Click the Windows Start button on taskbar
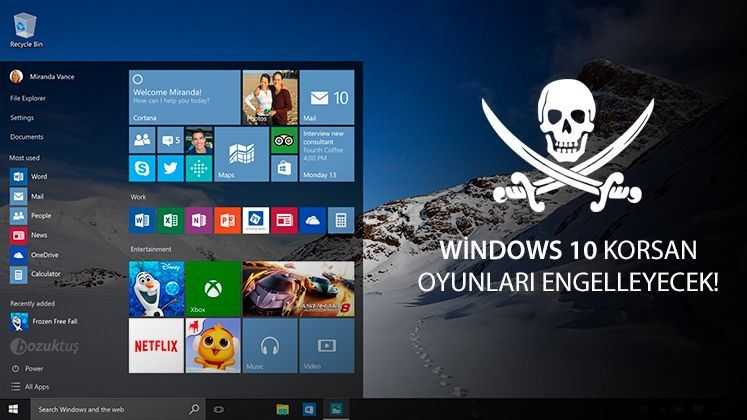Viewport: 747px width, 420px height. 13,409
